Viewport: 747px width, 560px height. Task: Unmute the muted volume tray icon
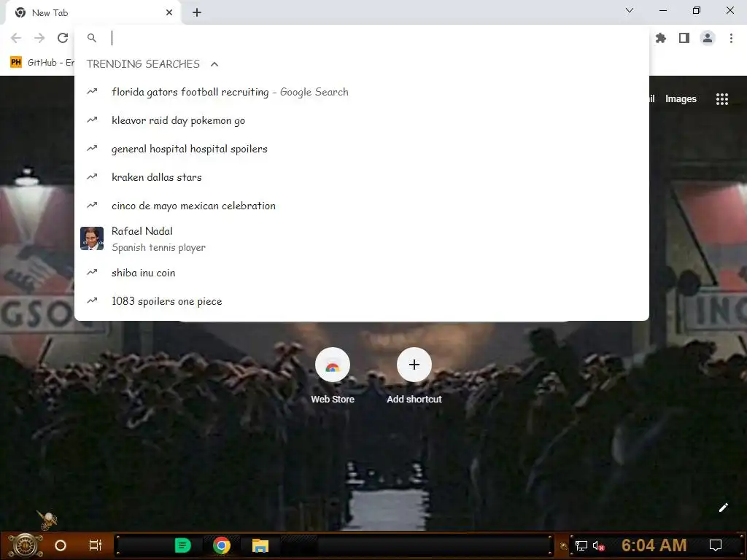point(599,545)
